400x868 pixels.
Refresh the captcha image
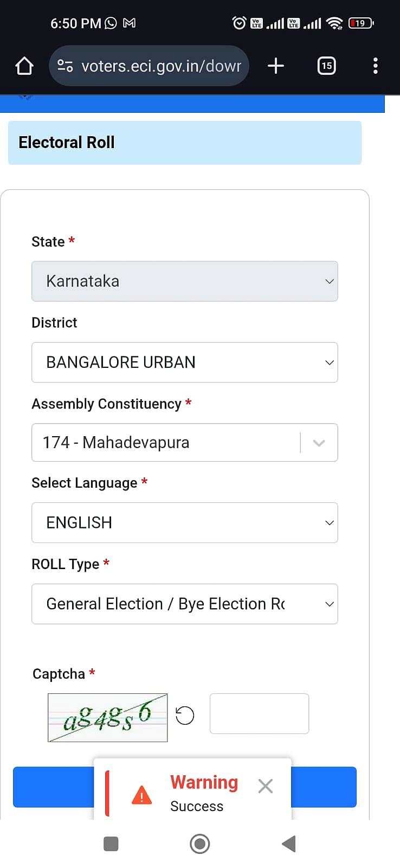pyautogui.click(x=185, y=716)
